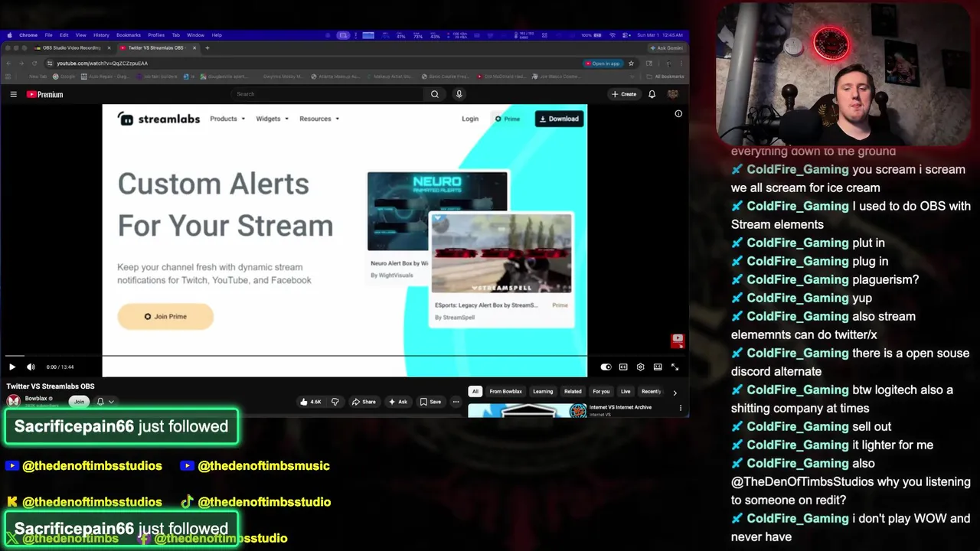Open the Chrome Profiles menu
Screen dimensions: 980x551
point(156,35)
